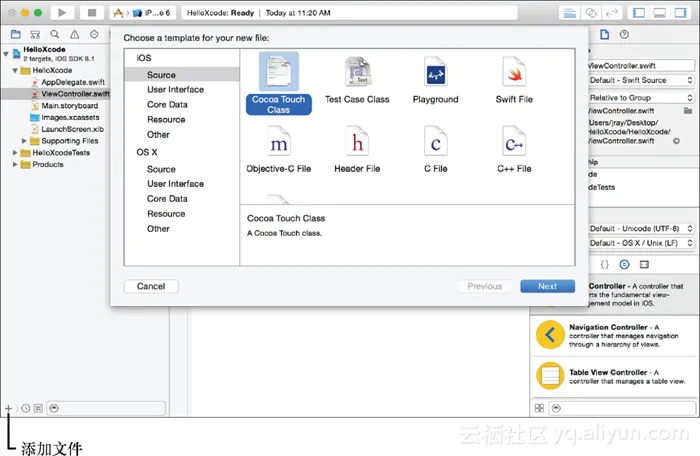This screenshot has width=700, height=456.
Task: Show the code snippet library
Action: tap(604, 264)
